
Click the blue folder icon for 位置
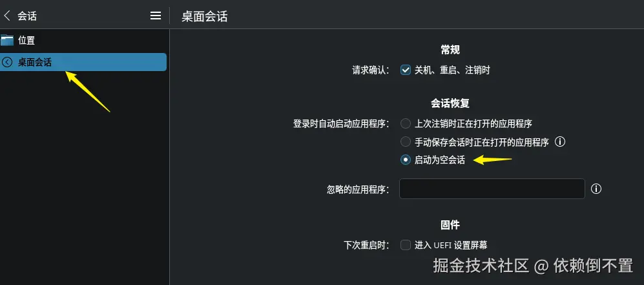pos(7,40)
